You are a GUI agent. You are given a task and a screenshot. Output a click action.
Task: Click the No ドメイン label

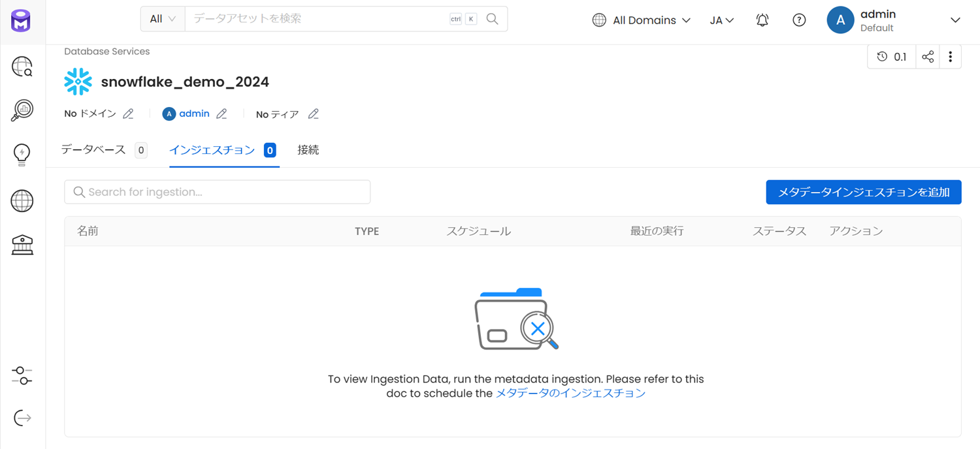point(90,114)
